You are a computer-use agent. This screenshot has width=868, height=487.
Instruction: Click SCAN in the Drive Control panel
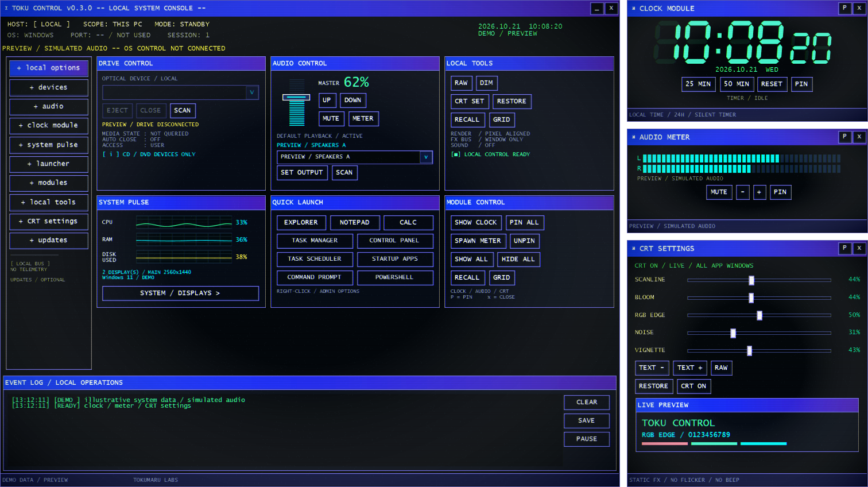pyautogui.click(x=183, y=111)
